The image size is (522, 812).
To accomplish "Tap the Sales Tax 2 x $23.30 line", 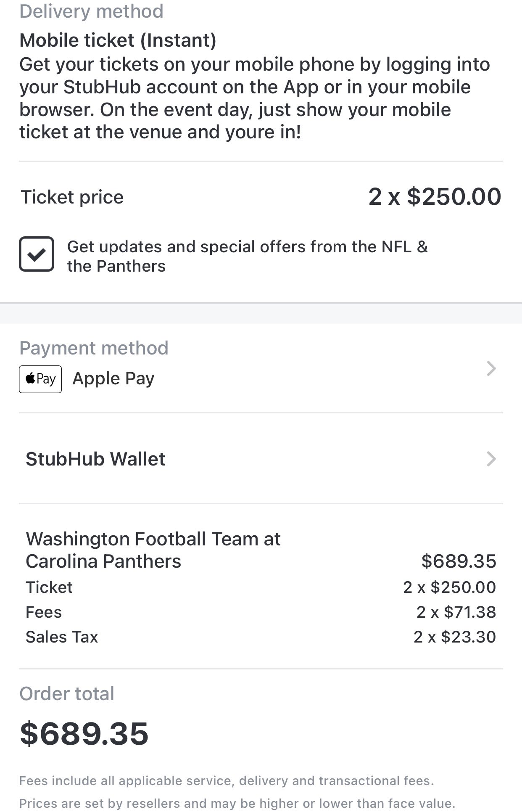I will [x=261, y=637].
